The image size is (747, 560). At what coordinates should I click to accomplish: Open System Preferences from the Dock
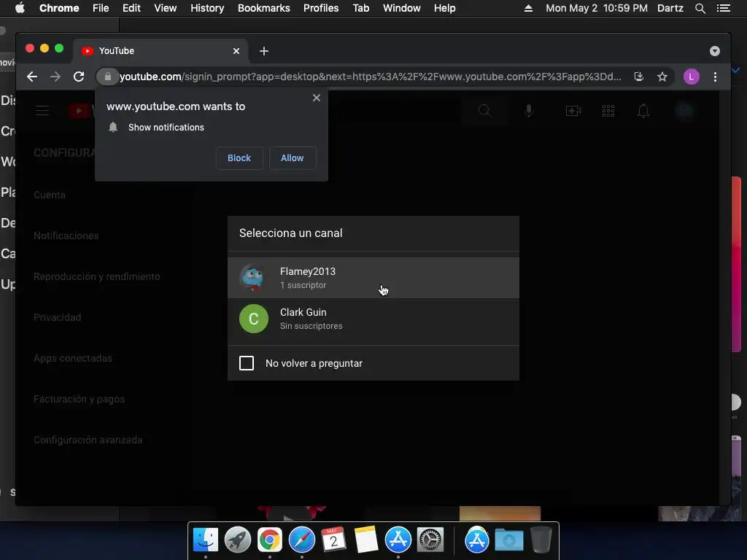pos(430,540)
